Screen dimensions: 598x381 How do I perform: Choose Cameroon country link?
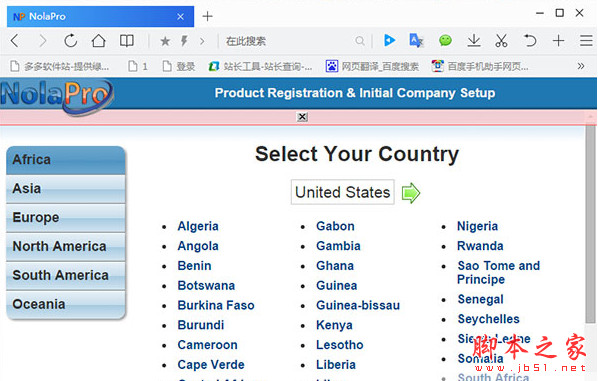pos(207,345)
